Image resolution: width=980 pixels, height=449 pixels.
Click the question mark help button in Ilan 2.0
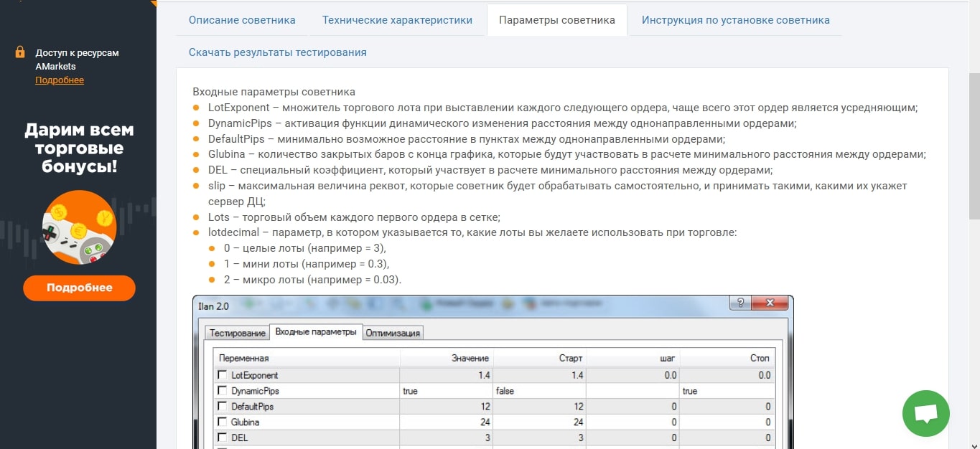tap(740, 303)
